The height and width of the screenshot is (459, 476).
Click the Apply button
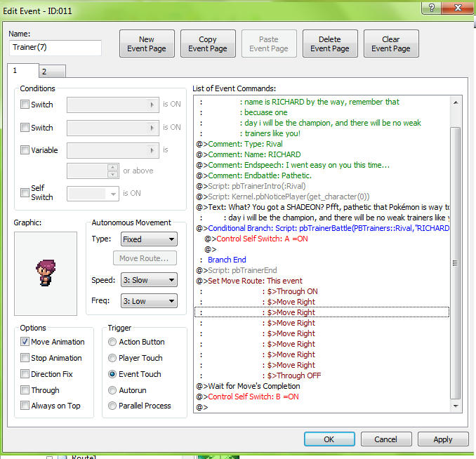point(443,439)
